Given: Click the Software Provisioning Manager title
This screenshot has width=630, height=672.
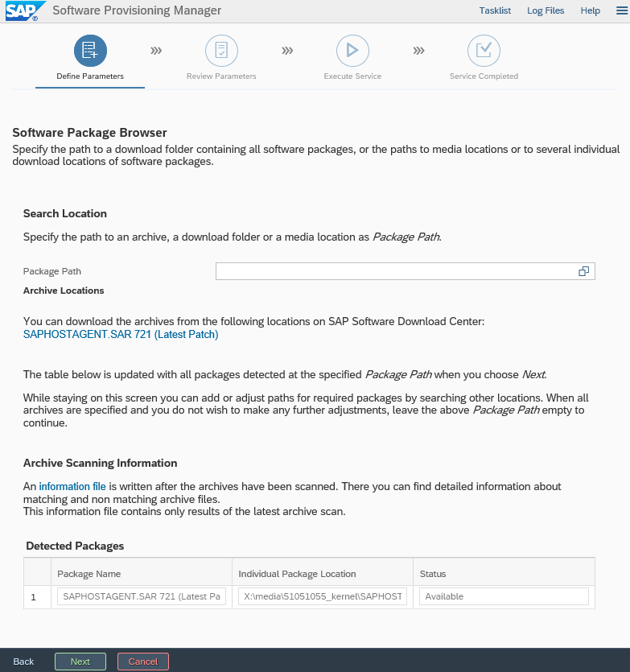Looking at the screenshot, I should pyautogui.click(x=137, y=10).
